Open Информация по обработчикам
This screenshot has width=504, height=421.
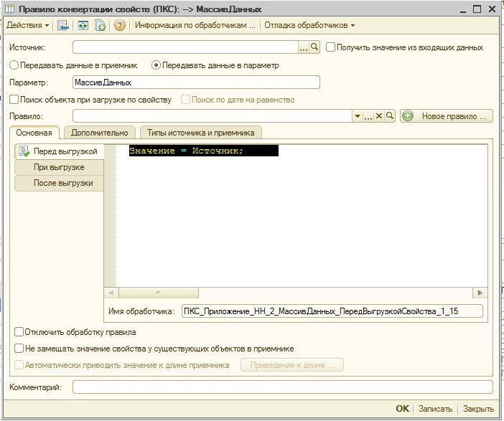[x=195, y=25]
